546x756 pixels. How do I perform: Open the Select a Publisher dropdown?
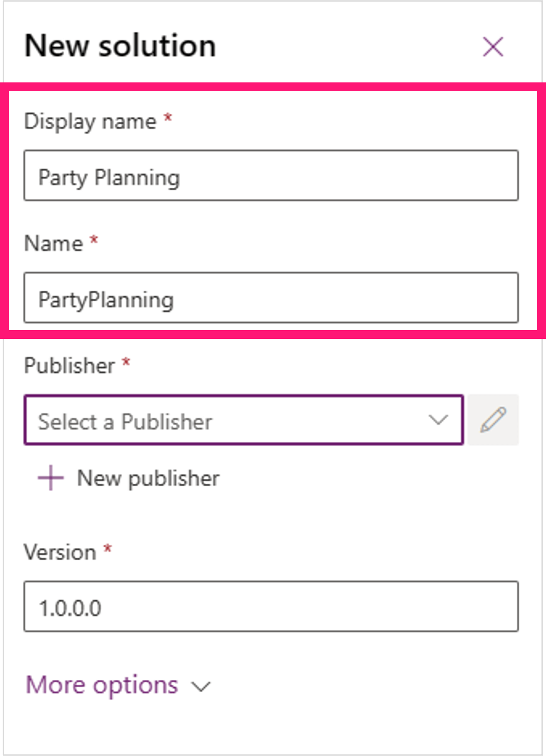(x=243, y=420)
